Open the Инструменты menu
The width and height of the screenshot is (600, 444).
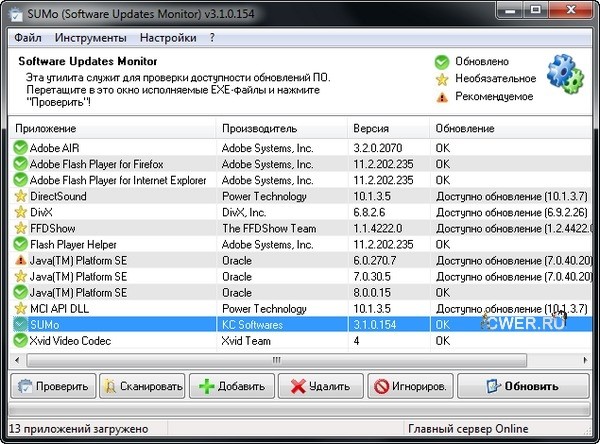(x=90, y=38)
